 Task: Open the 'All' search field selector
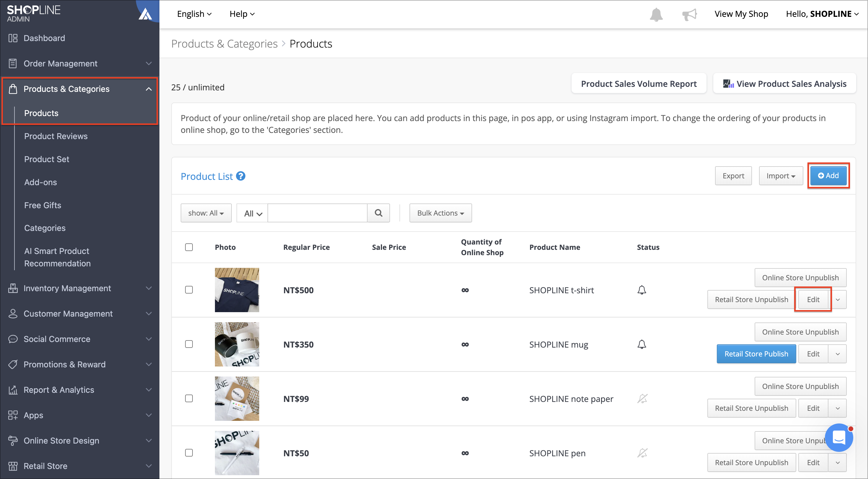coord(252,213)
